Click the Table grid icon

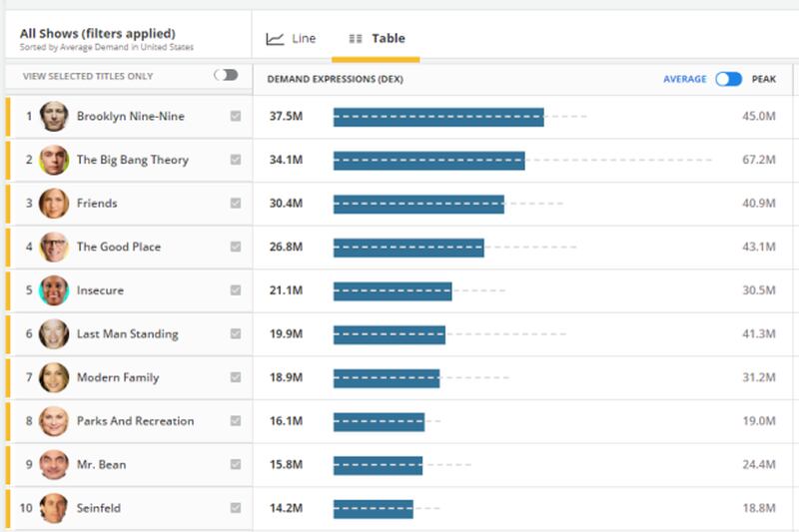tap(356, 39)
